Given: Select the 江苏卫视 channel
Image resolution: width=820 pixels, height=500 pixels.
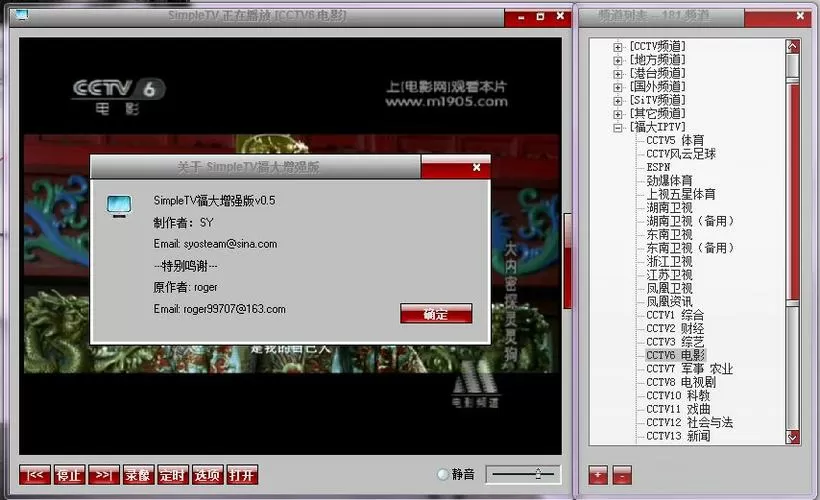Looking at the screenshot, I should pos(669,275).
